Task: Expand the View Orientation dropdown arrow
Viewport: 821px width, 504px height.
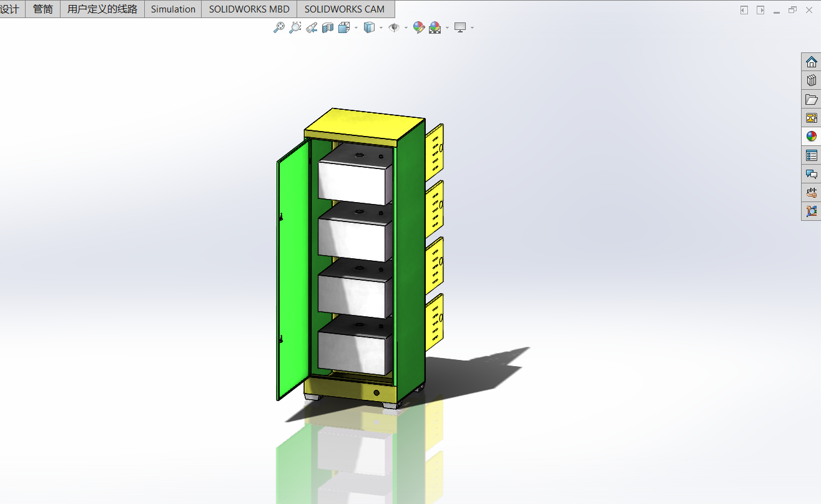Action: 356,27
